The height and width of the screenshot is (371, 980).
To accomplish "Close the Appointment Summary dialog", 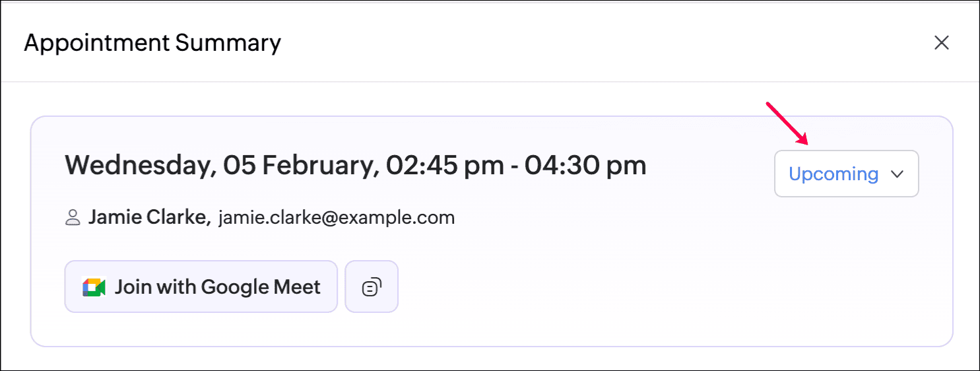I will pos(941,43).
